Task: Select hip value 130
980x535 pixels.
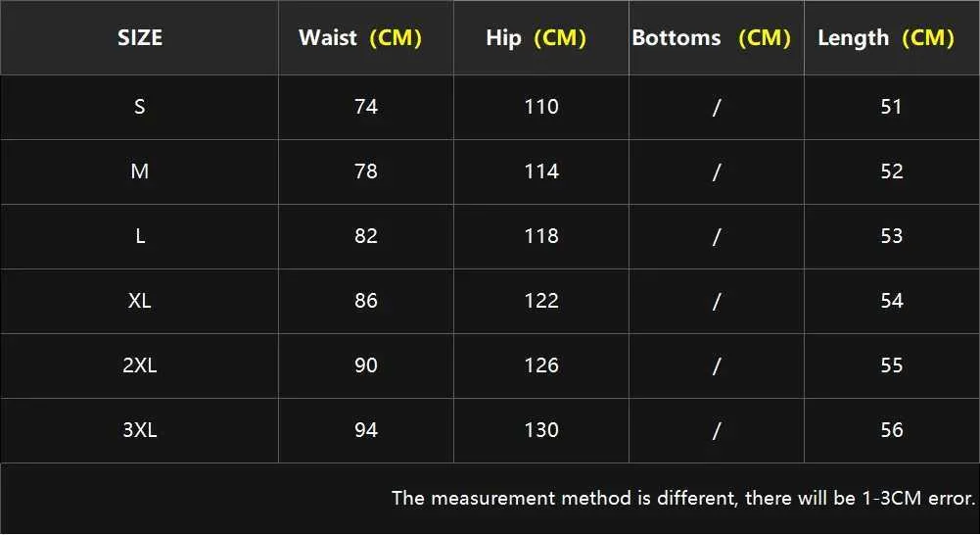Action: [541, 430]
